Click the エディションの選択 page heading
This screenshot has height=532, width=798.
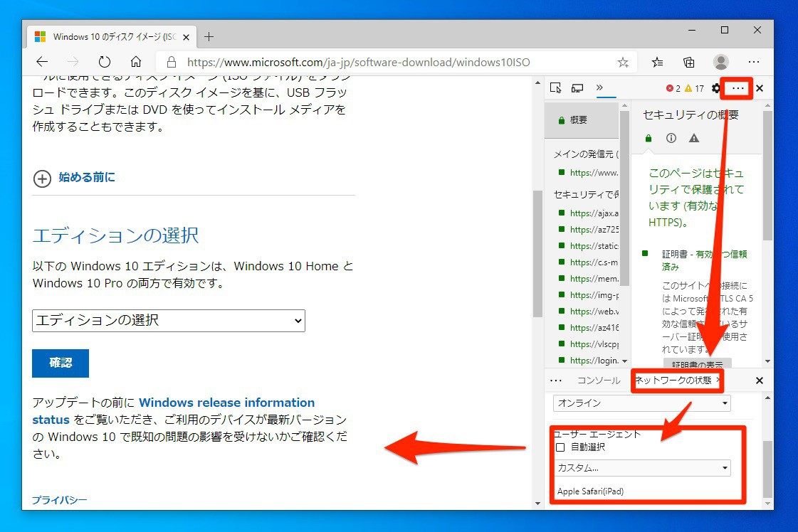tap(115, 235)
